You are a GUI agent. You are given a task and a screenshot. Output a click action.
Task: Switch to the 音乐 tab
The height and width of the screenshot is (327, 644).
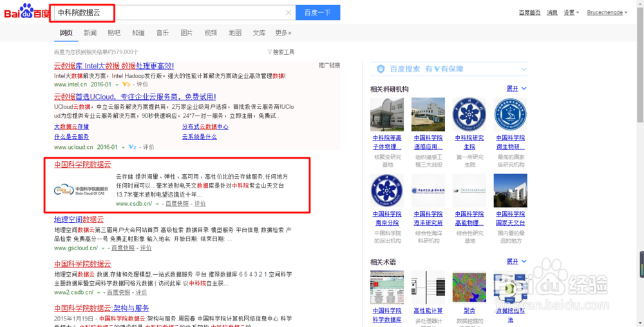162,33
